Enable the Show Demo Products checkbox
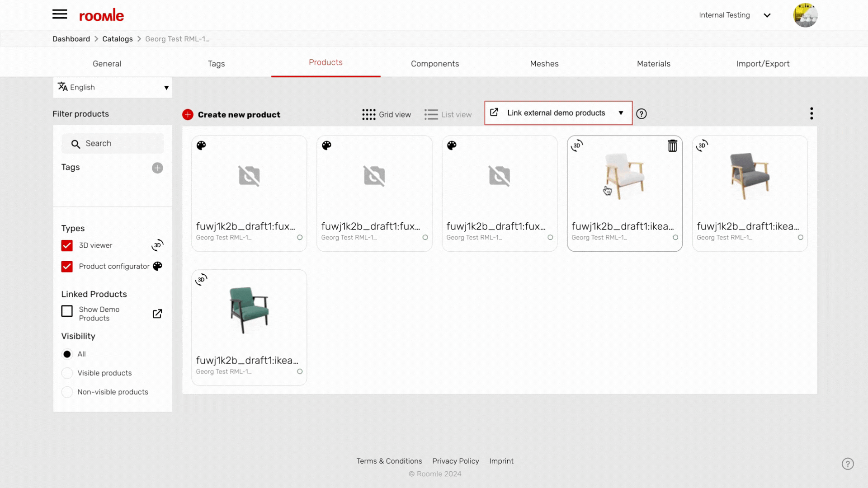This screenshot has width=868, height=488. [x=67, y=311]
